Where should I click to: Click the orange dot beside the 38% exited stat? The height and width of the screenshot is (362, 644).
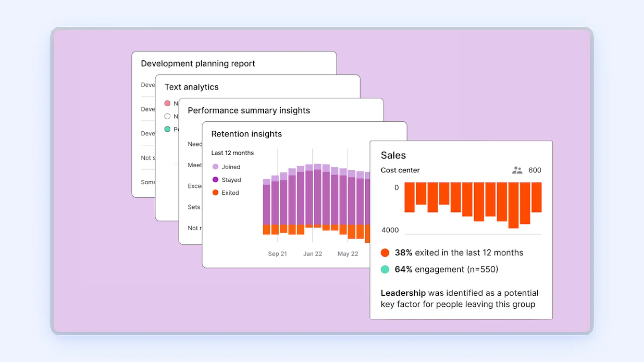tap(385, 253)
